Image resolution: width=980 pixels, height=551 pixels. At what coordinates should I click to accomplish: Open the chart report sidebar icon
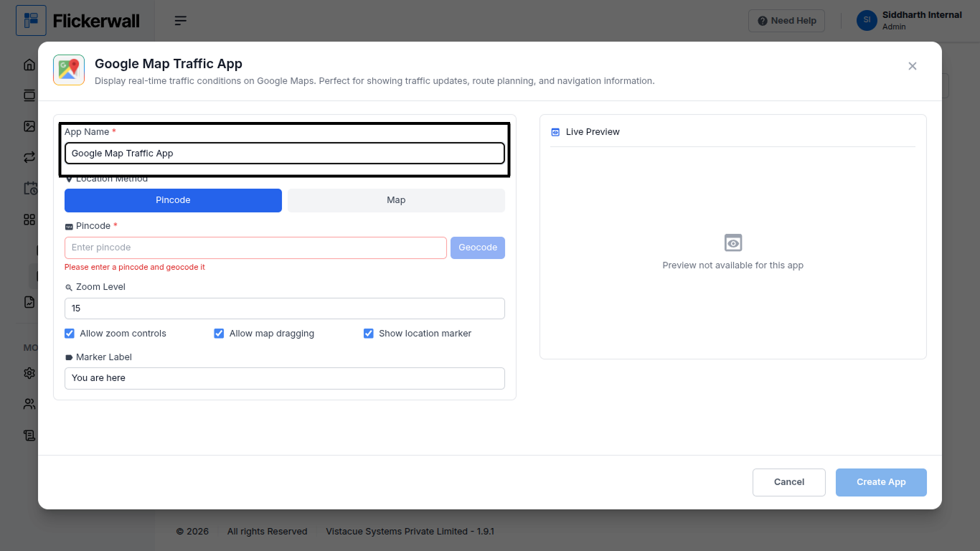click(x=29, y=302)
